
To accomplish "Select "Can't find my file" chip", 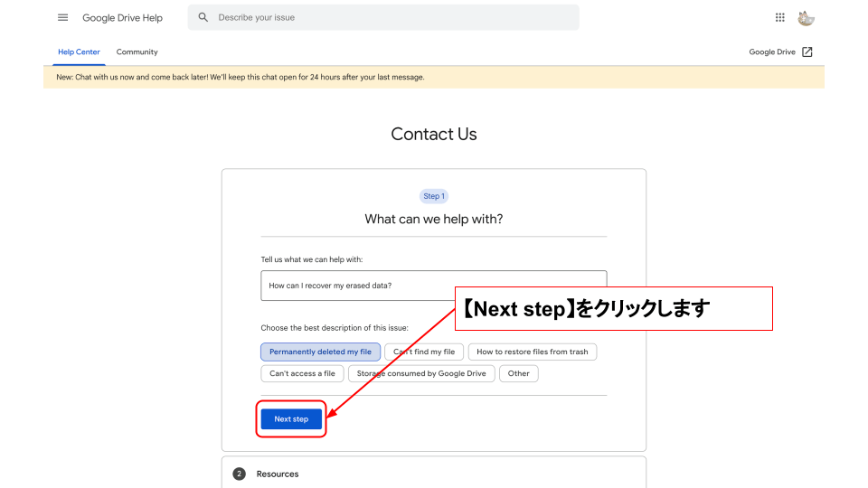I will click(425, 352).
